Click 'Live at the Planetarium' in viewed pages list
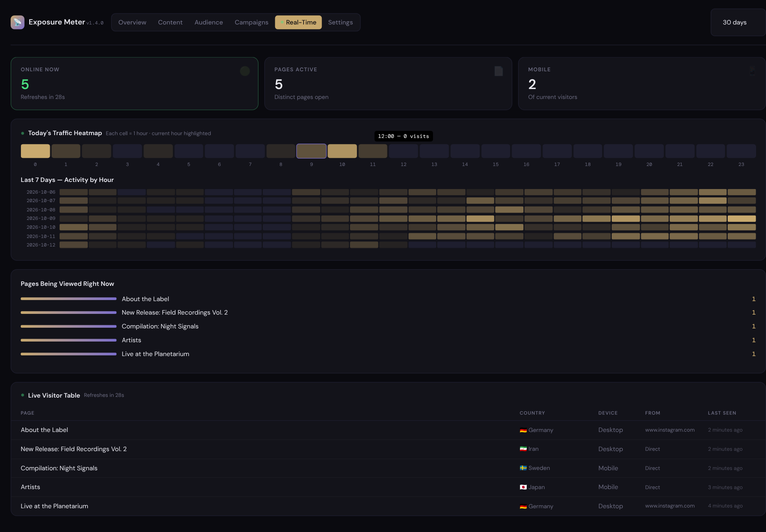This screenshot has height=532, width=766. tap(155, 354)
